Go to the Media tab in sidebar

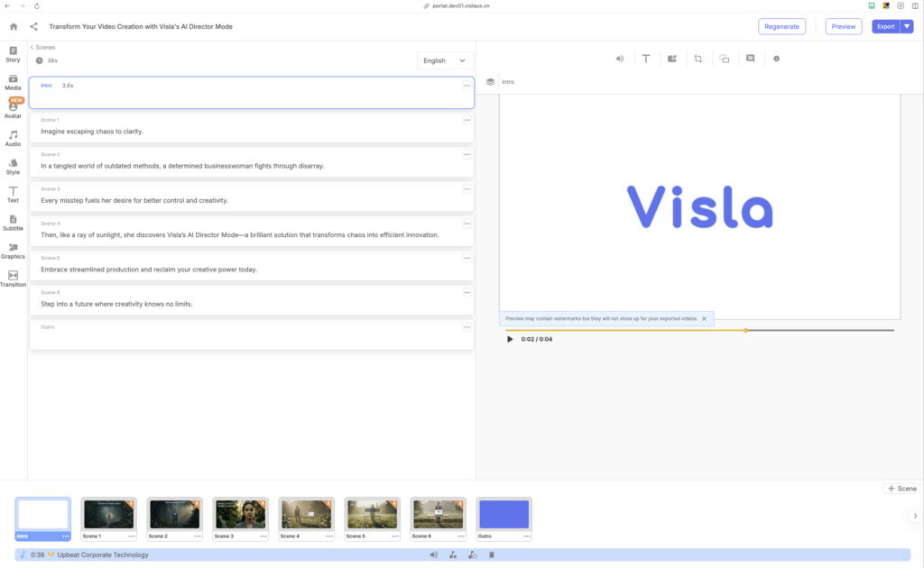pos(13,82)
